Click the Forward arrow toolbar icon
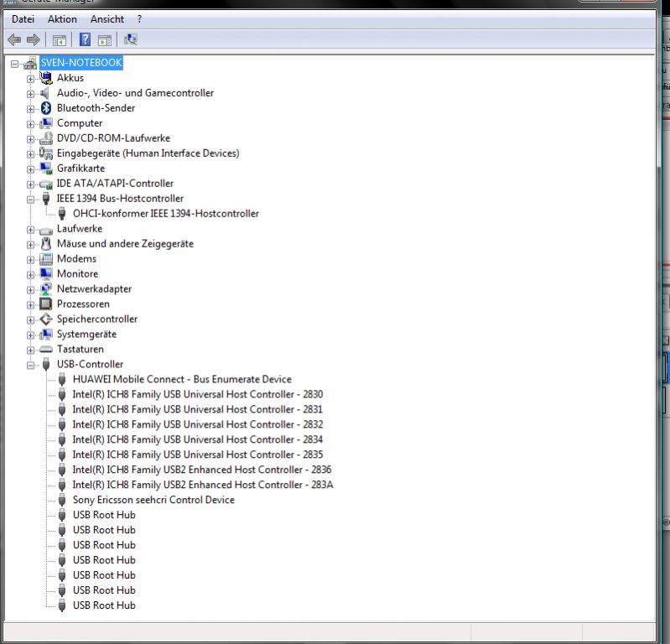Viewport: 670px width, 644px height. point(34,40)
